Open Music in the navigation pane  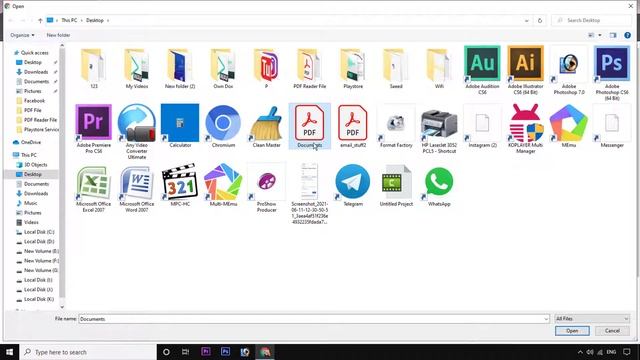click(x=31, y=203)
